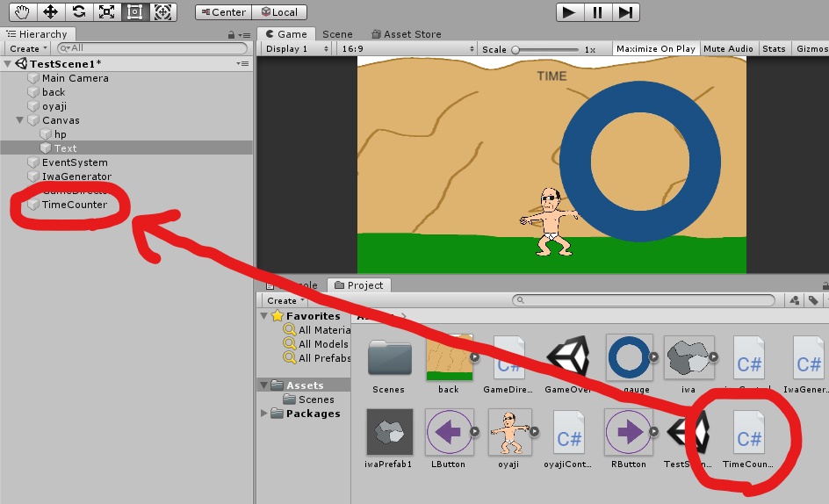Select hp under Canvas

click(61, 134)
